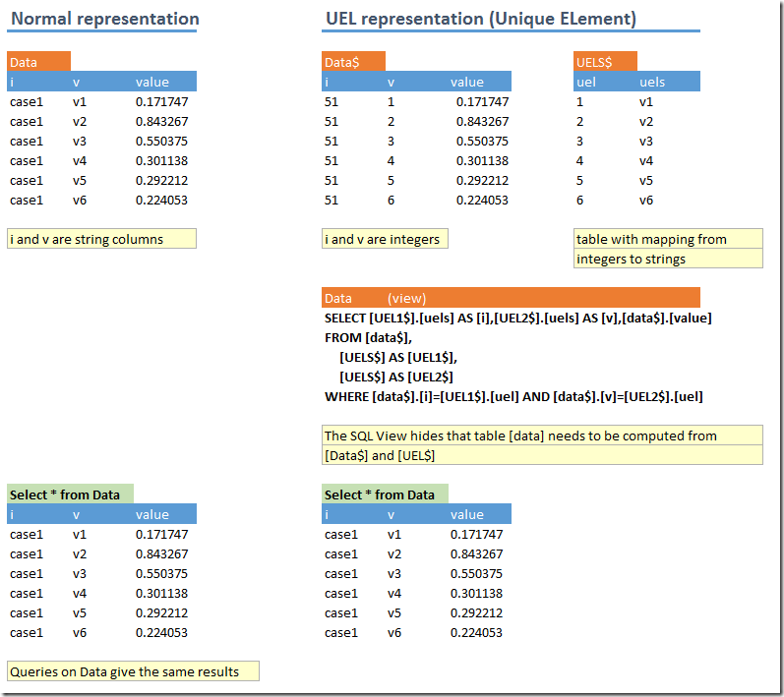Click the "uel" column header
This screenshot has width=784, height=697.
click(x=586, y=82)
